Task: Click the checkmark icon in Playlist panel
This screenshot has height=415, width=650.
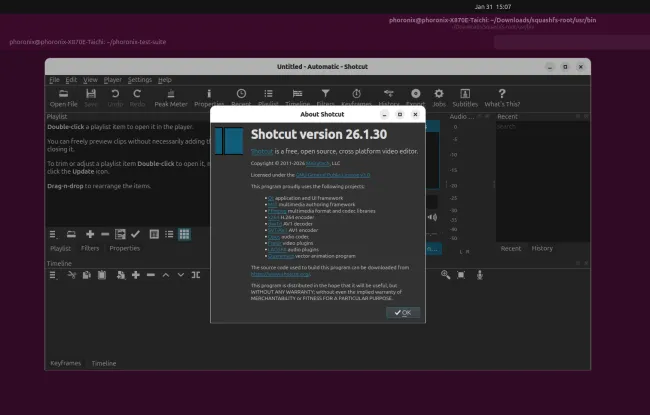Action: pyautogui.click(x=135, y=235)
